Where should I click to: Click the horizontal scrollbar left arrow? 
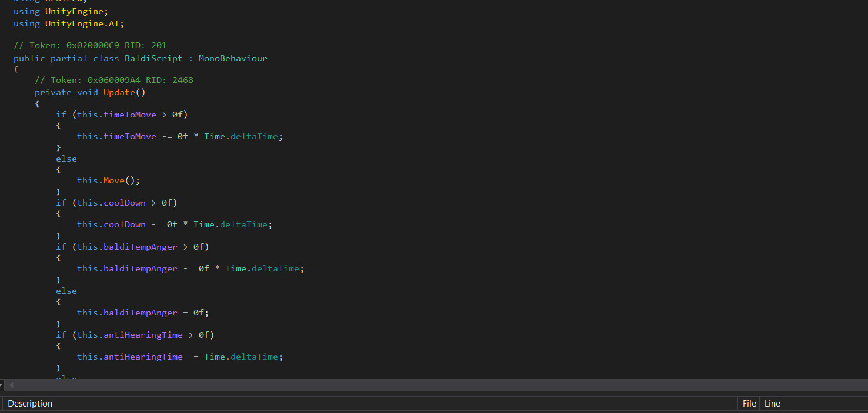click(x=11, y=385)
